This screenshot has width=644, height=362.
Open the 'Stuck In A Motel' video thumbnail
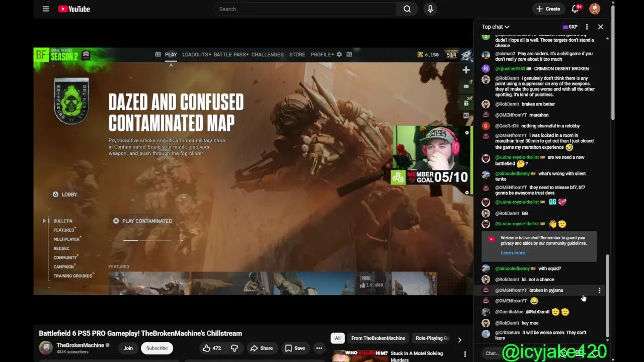coord(360,356)
